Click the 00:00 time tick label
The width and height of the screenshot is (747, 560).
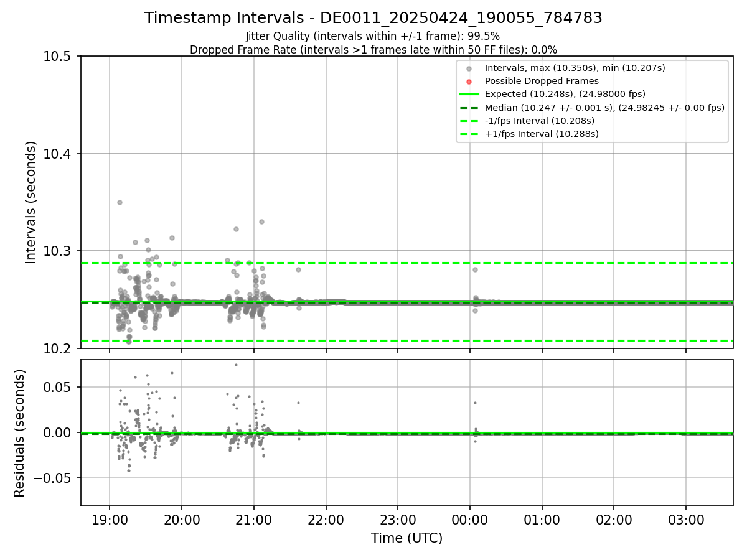coord(470,520)
